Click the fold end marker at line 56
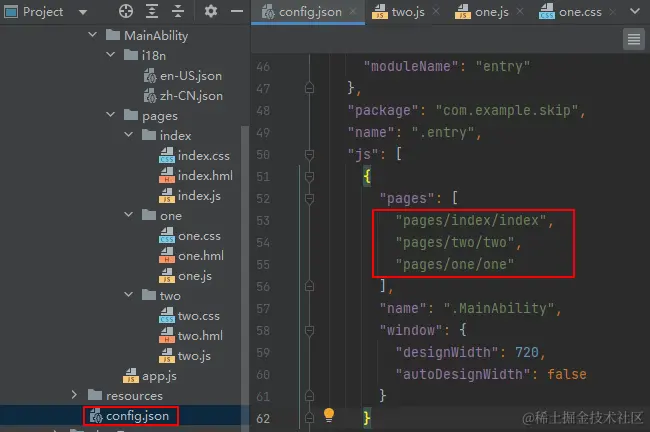Screen dimensions: 650x432 tap(309, 286)
